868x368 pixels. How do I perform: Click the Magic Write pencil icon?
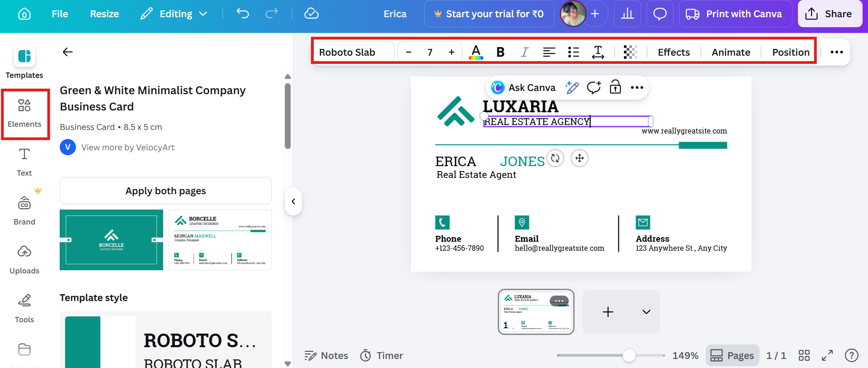click(x=572, y=87)
